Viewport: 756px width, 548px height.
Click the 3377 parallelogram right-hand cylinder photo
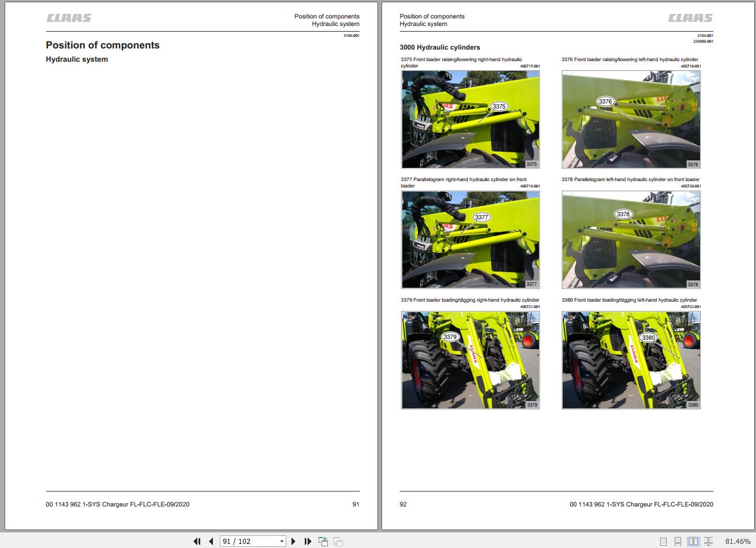pos(470,239)
